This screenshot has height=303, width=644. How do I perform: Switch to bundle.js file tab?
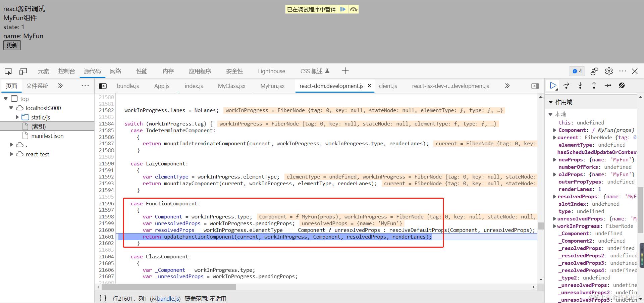[128, 86]
